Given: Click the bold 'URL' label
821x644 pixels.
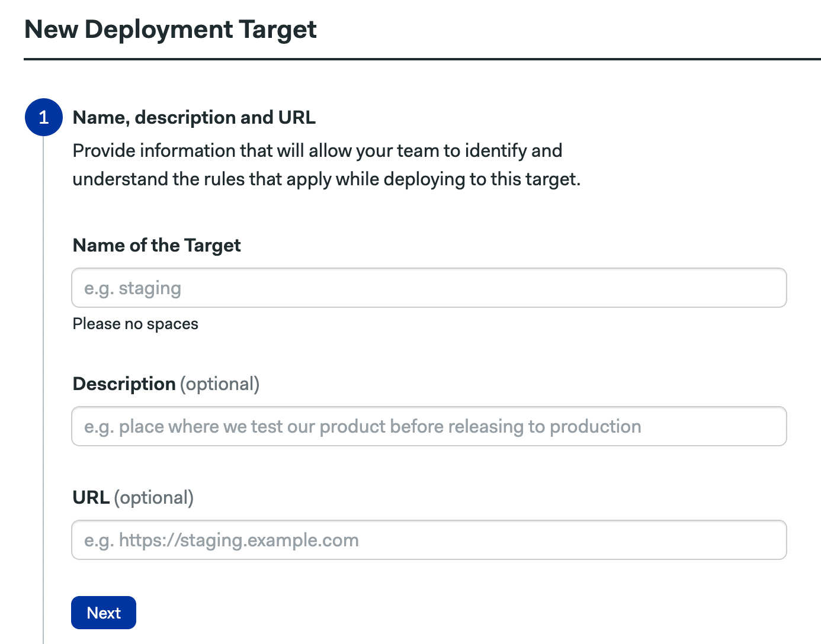Looking at the screenshot, I should [x=91, y=497].
